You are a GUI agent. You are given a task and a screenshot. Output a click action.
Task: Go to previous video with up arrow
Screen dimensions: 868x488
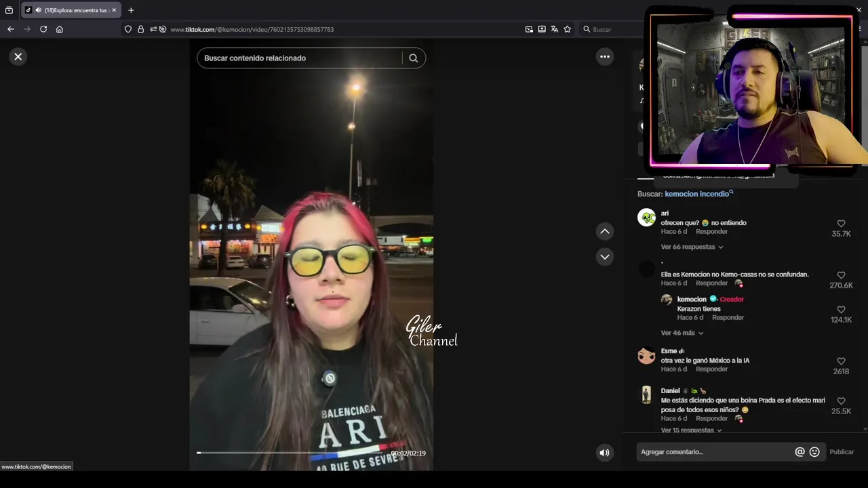pyautogui.click(x=605, y=232)
